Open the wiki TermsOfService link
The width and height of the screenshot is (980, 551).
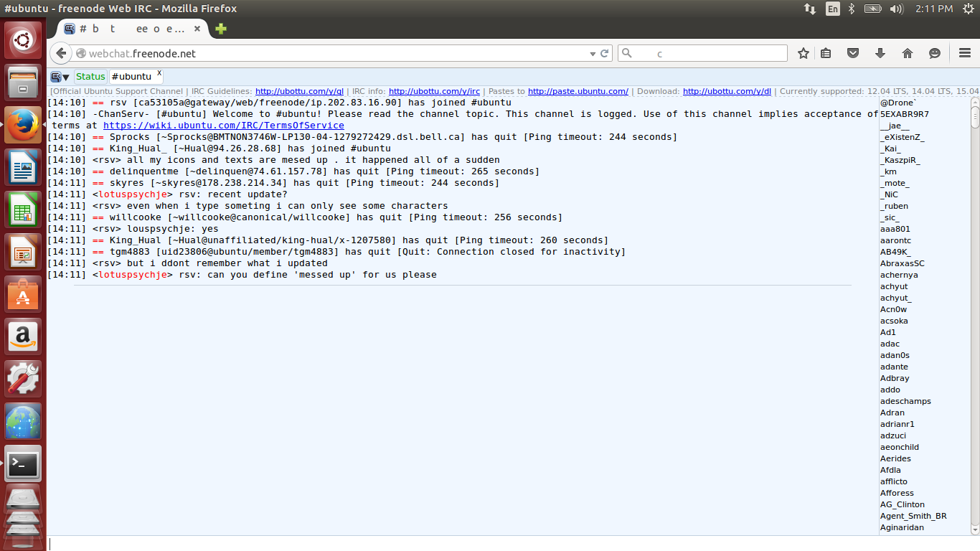(224, 126)
